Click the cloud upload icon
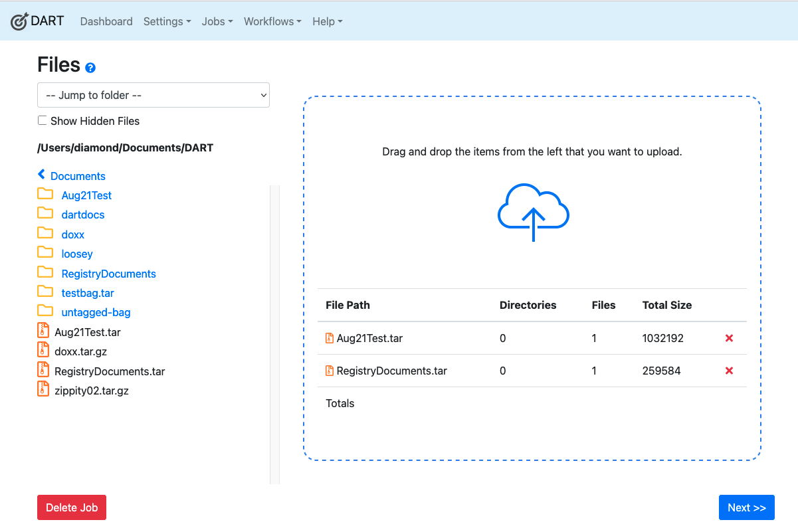 532,211
